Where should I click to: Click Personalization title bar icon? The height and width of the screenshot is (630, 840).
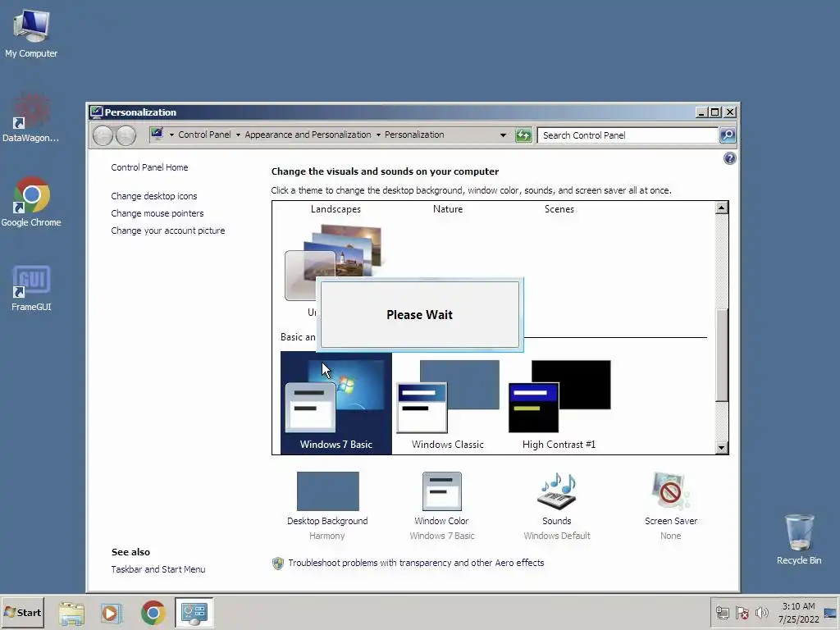pyautogui.click(x=97, y=112)
